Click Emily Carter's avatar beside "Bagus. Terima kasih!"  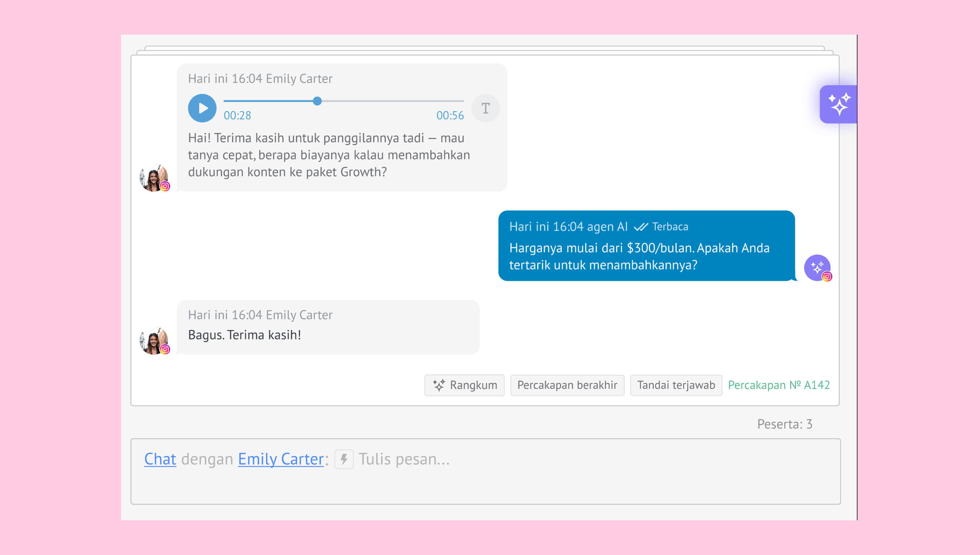coord(153,340)
